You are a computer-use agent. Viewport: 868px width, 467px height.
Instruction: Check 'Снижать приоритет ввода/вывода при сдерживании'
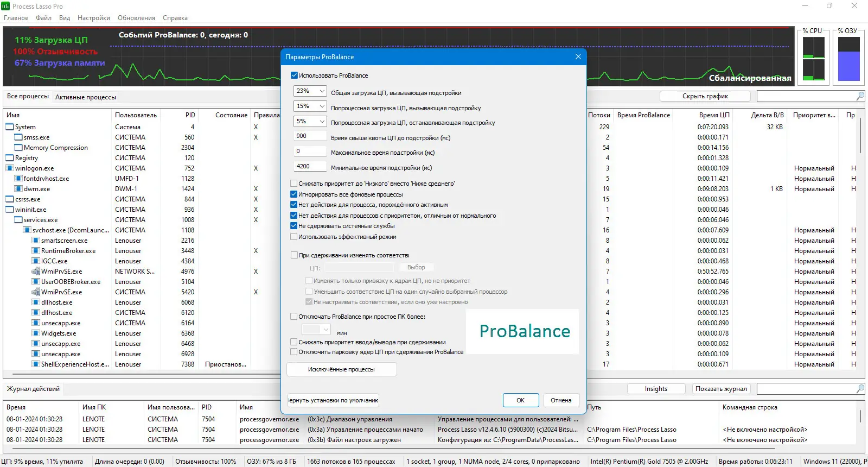(x=294, y=342)
